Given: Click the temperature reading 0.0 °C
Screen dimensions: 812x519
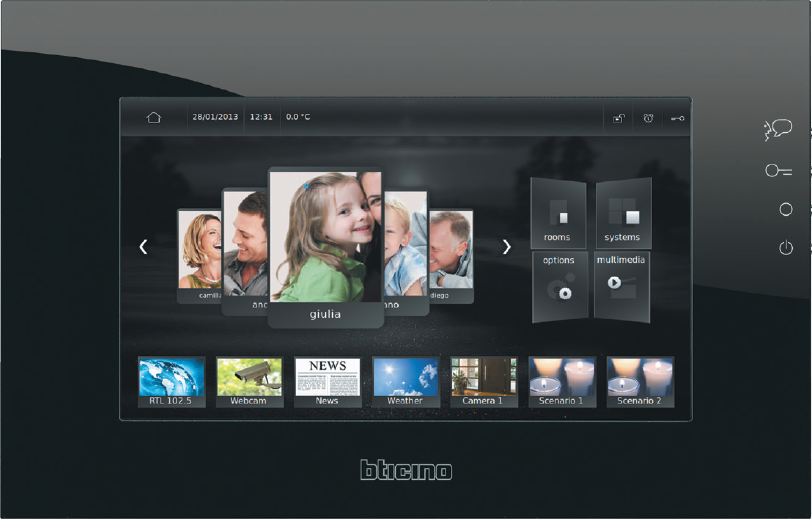Looking at the screenshot, I should 298,117.
